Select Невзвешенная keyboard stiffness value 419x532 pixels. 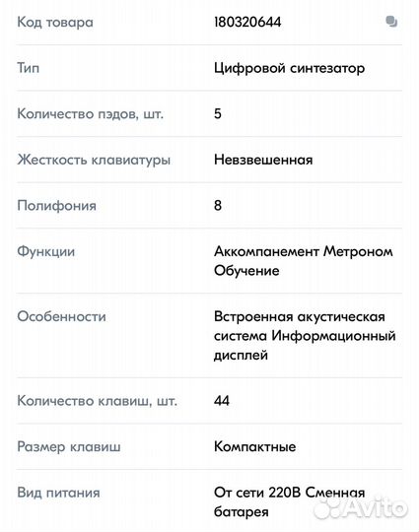point(263,160)
